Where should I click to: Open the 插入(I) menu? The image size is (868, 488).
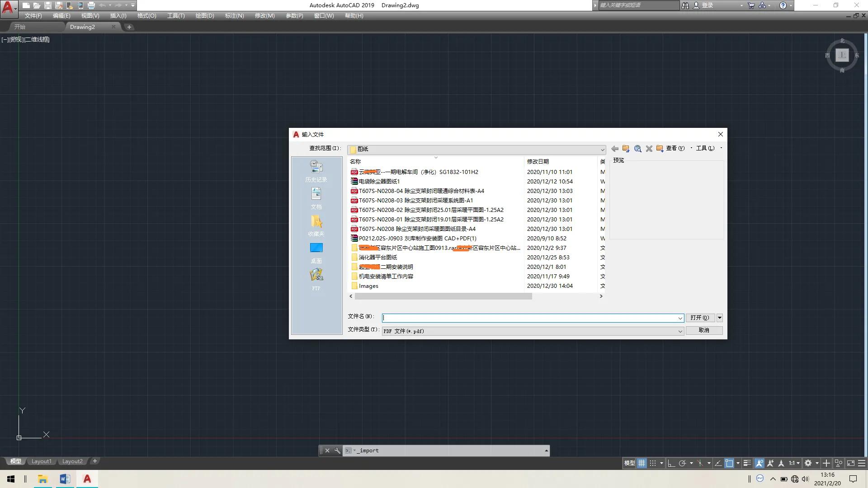[118, 16]
